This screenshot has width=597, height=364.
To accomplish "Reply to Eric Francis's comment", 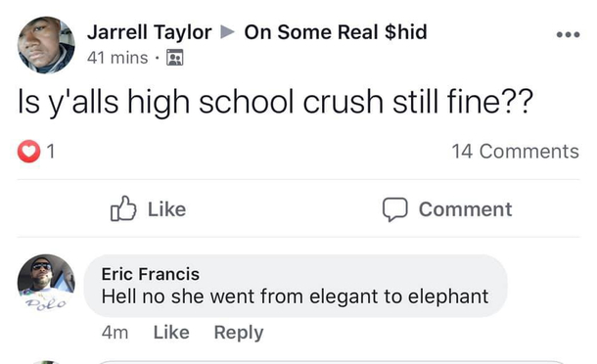I will (239, 333).
